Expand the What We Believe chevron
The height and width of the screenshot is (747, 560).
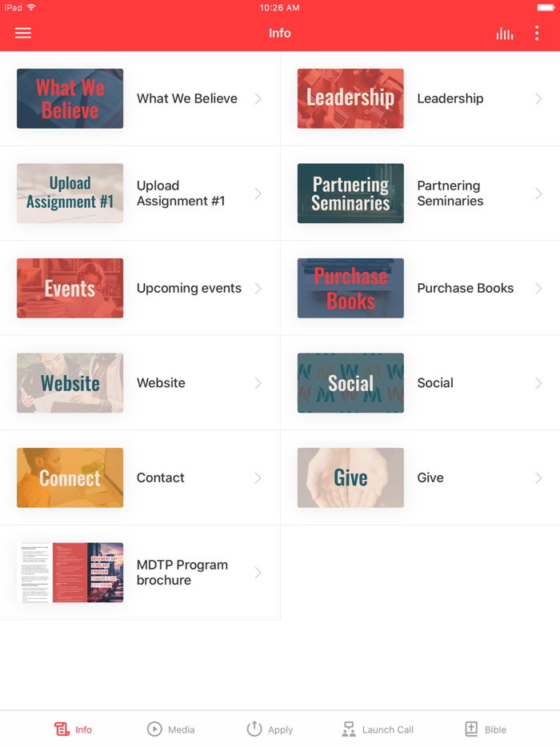(258, 98)
